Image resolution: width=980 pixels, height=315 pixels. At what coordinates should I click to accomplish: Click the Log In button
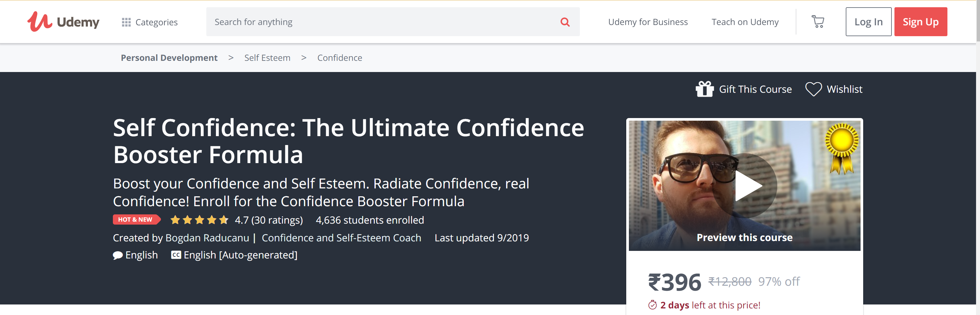click(x=868, y=22)
